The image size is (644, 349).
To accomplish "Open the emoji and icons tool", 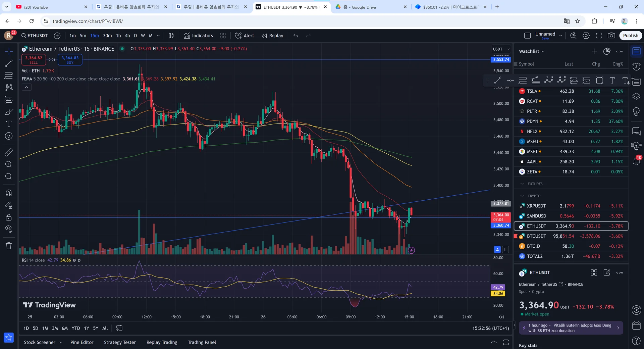I will click(9, 136).
